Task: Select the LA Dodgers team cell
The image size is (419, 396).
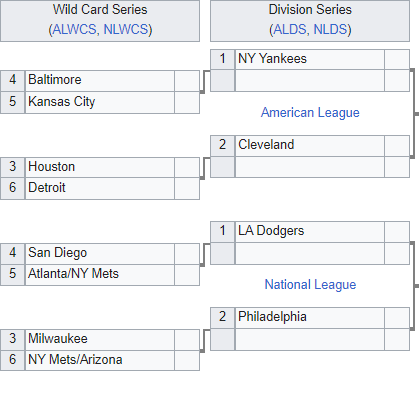Action: (310, 231)
